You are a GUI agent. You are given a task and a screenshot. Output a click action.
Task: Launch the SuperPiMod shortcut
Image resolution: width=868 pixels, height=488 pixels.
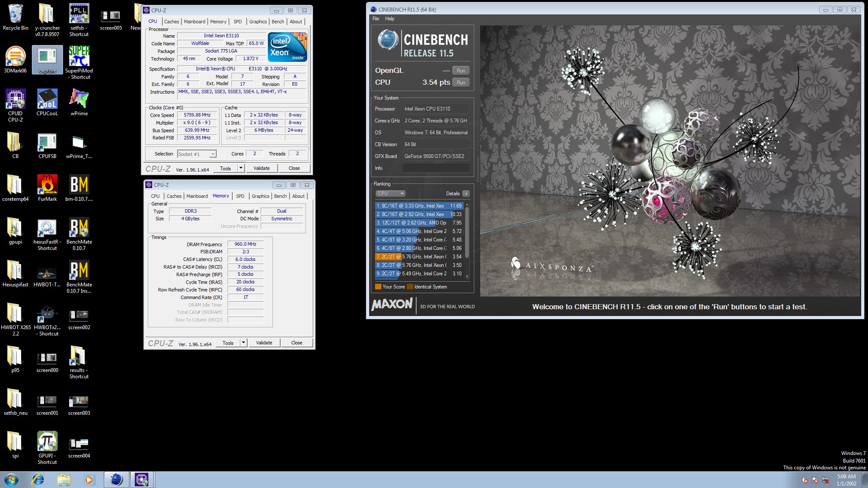(79, 62)
